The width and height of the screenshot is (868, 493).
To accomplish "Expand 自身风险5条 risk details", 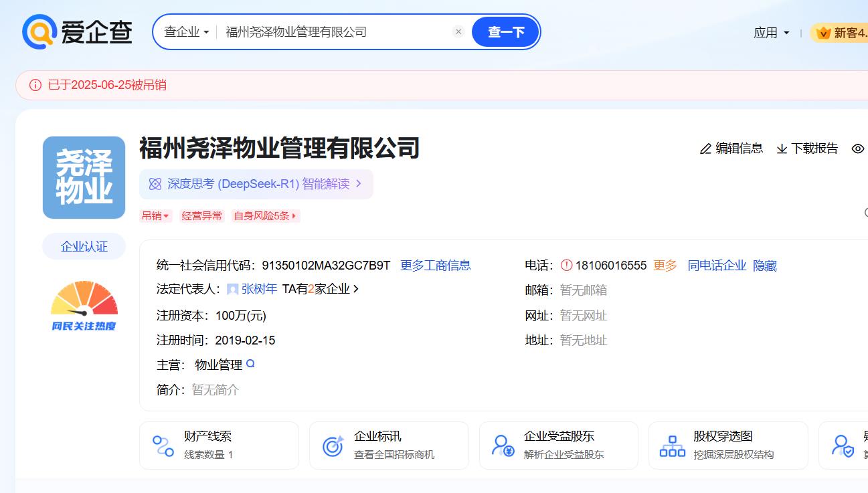I will click(266, 216).
